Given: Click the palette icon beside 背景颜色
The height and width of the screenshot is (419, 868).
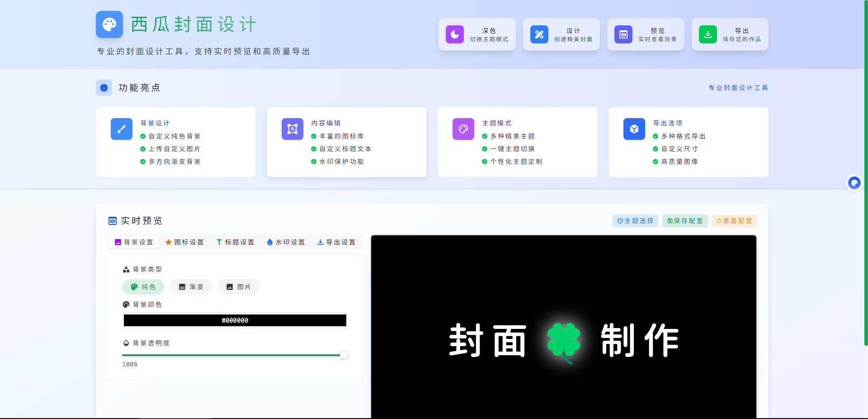Looking at the screenshot, I should pos(126,305).
